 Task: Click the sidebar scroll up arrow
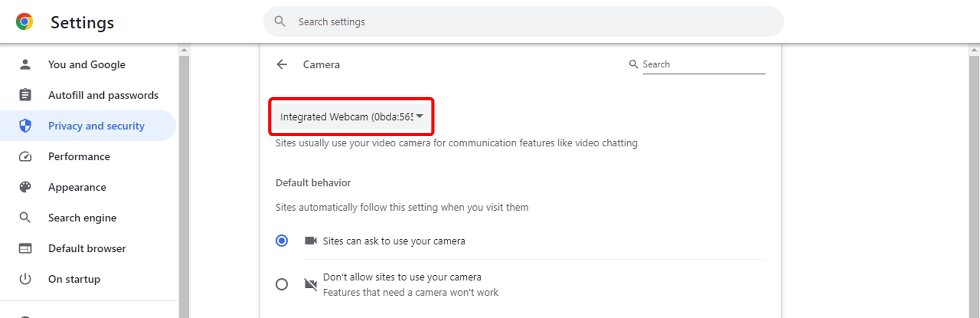point(184,50)
